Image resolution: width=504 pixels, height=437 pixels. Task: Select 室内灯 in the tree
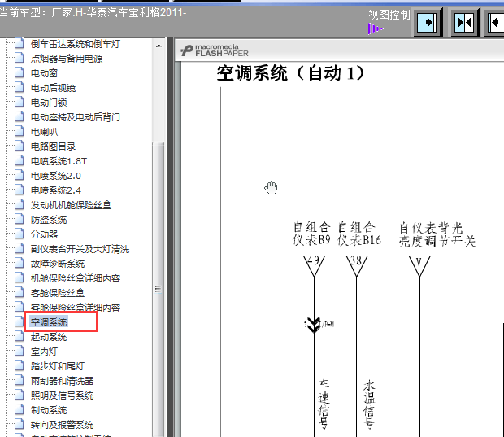point(44,352)
